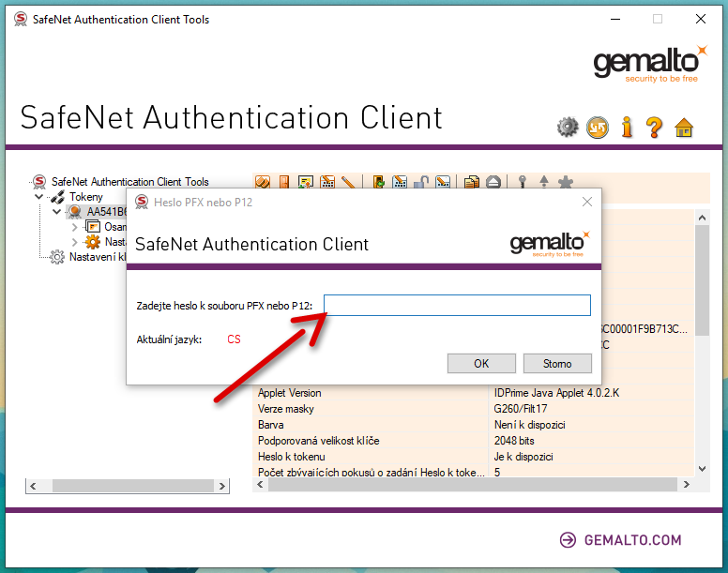Select the "IDPrime Java Applet 4.0.2.K" value
Image resolution: width=728 pixels, height=573 pixels.
tap(556, 393)
